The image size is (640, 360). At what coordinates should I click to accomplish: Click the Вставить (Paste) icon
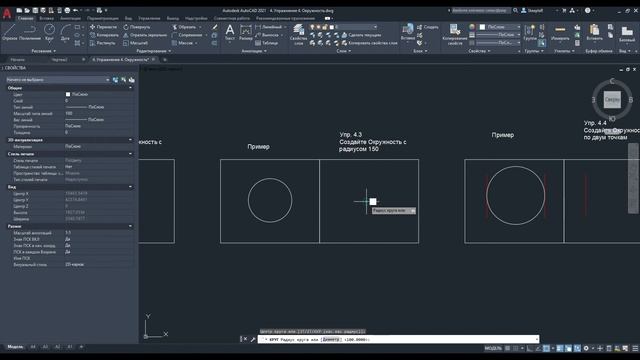(x=594, y=32)
